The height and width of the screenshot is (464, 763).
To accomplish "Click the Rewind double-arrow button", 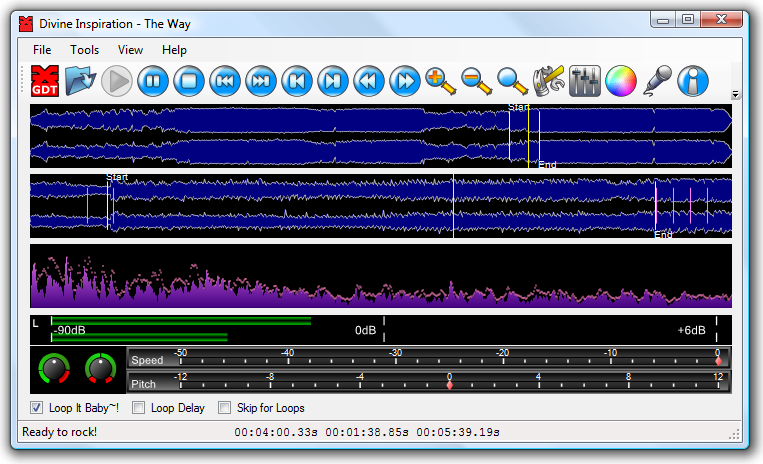I will point(369,81).
